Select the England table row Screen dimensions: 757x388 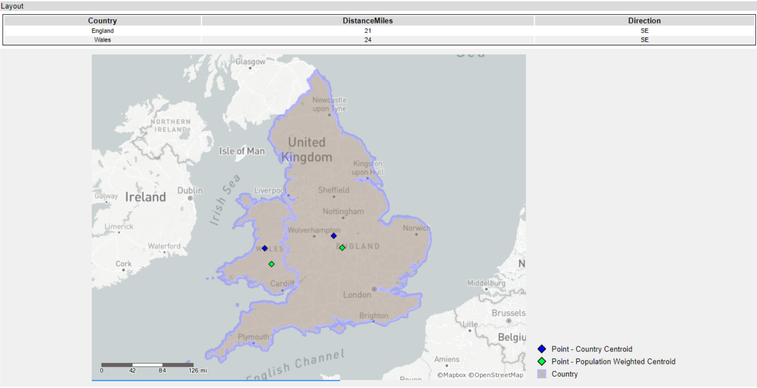(379, 30)
